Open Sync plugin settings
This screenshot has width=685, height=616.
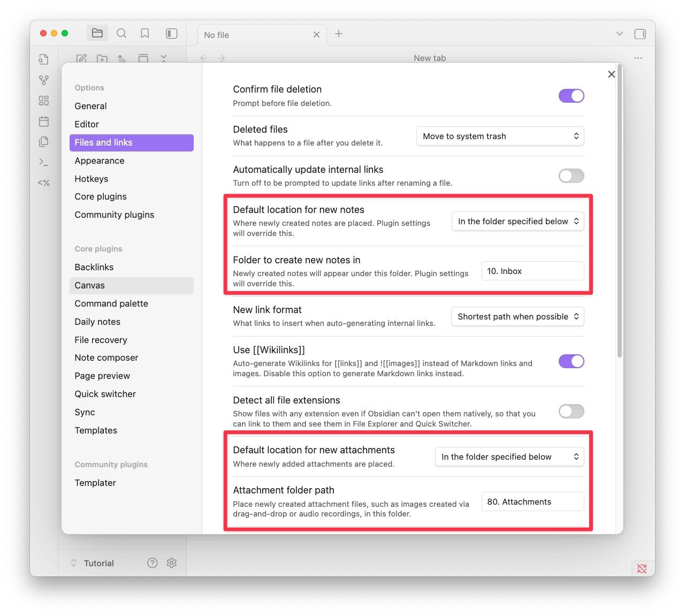(132, 412)
